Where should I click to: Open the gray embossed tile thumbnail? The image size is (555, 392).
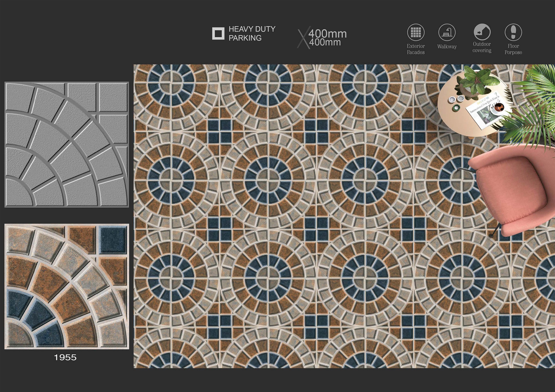[x=67, y=145]
